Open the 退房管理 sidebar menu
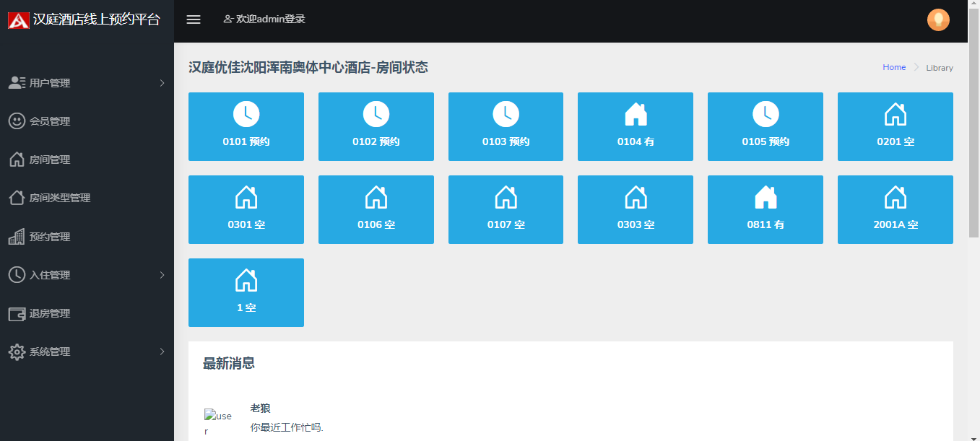 (87, 313)
